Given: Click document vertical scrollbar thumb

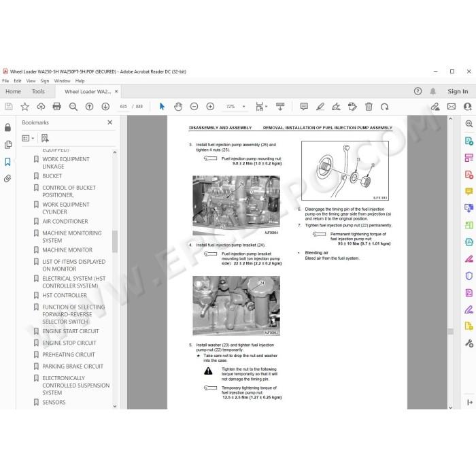Looking at the screenshot, I should point(450,332).
